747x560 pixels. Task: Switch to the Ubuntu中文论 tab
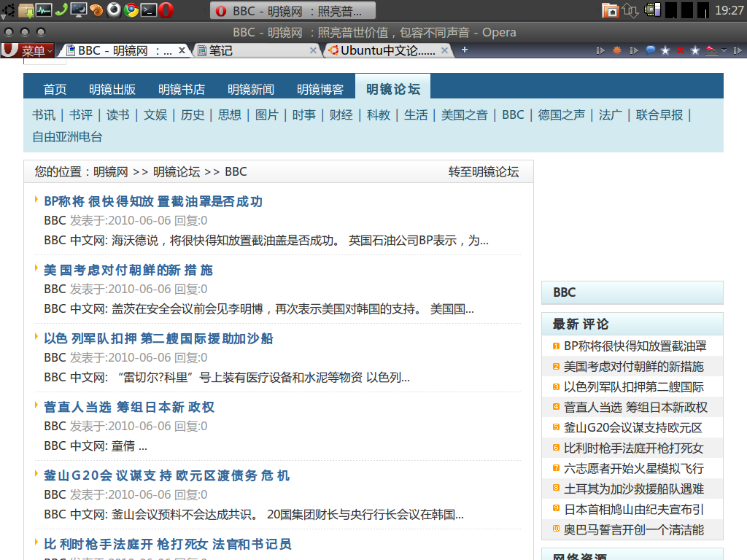click(x=388, y=50)
